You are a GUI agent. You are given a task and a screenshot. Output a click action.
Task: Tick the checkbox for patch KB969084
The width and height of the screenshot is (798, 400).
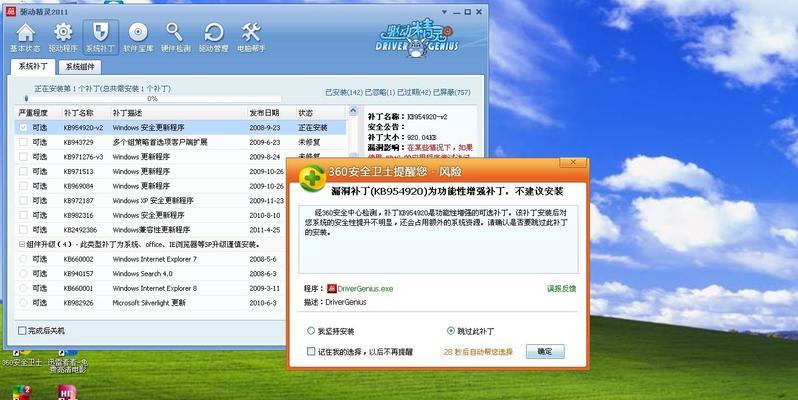click(x=23, y=186)
